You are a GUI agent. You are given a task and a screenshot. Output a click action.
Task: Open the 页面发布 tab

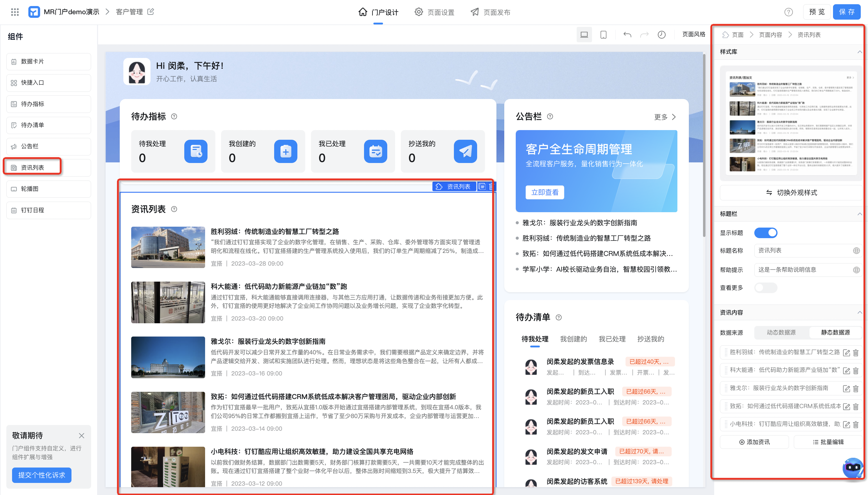490,12
